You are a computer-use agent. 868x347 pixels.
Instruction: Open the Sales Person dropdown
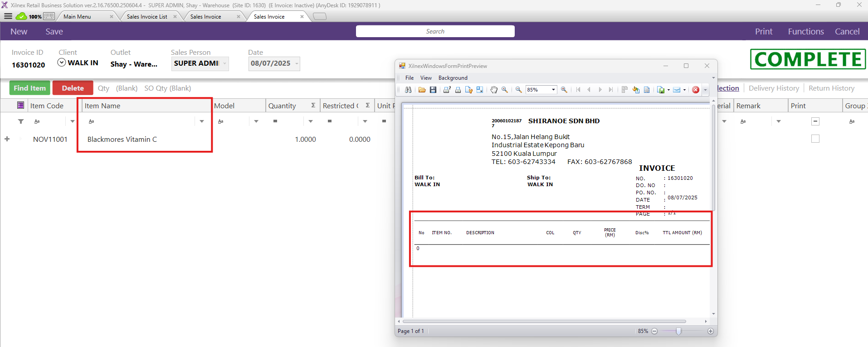[224, 63]
